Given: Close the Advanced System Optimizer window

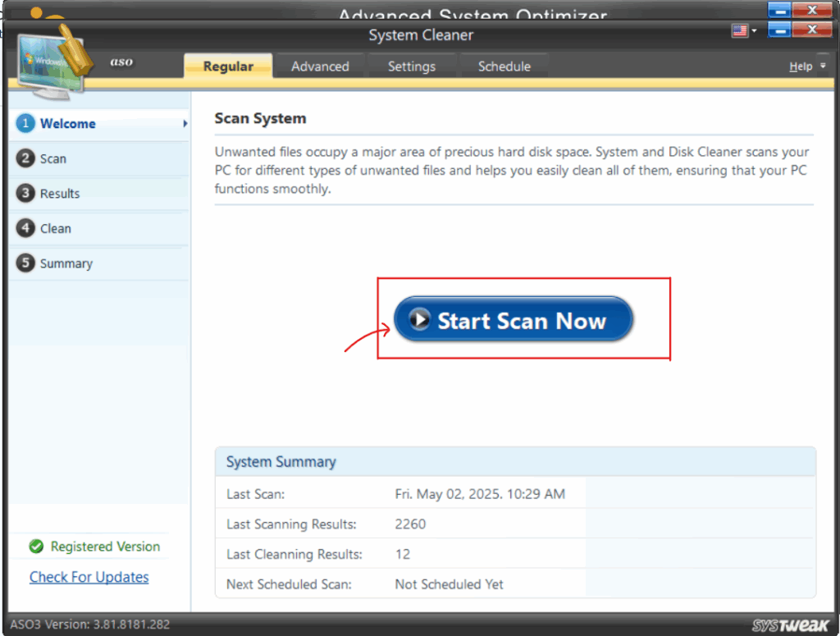Looking at the screenshot, I should pyautogui.click(x=812, y=9).
